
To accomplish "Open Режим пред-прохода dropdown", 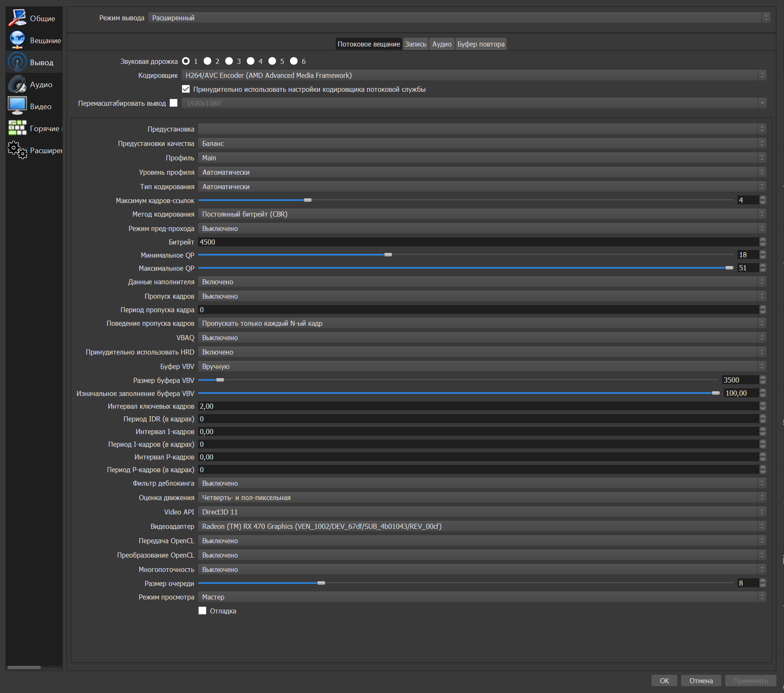I will click(482, 228).
